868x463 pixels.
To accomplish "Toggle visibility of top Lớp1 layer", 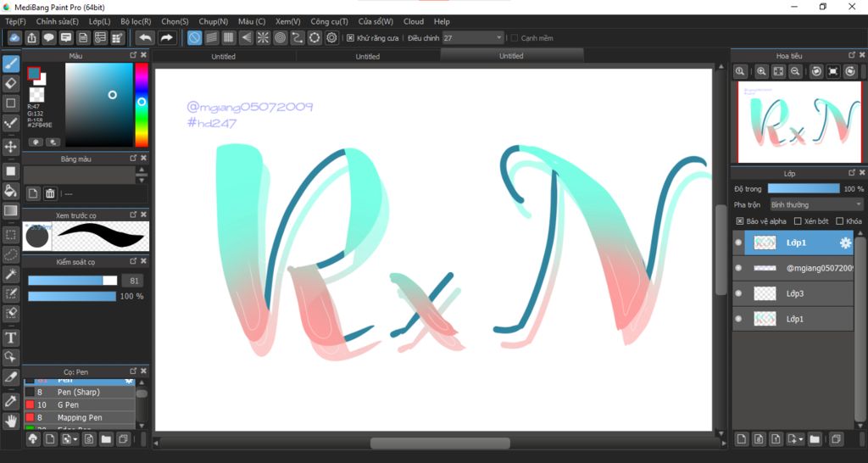I will [x=738, y=243].
